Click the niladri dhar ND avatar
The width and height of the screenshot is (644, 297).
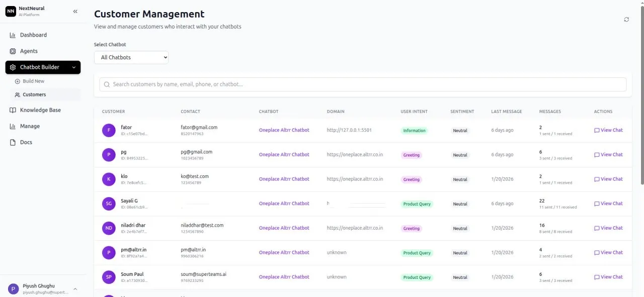[x=109, y=229]
